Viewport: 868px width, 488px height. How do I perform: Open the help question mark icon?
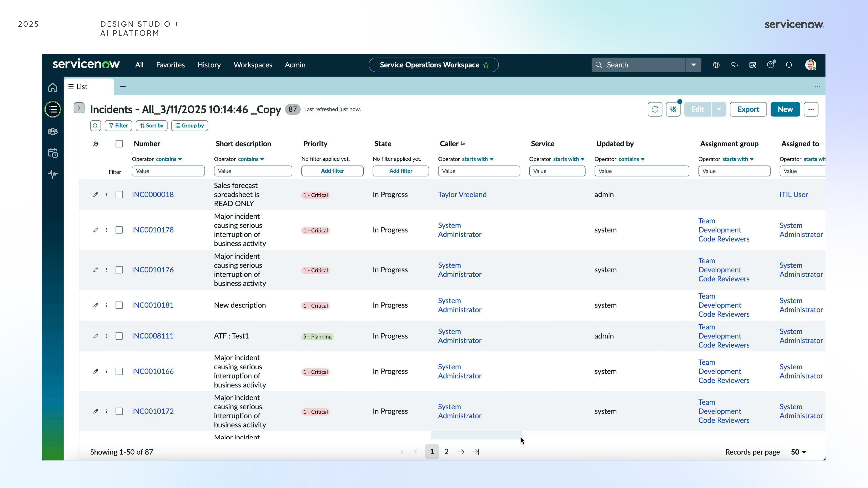(x=771, y=65)
